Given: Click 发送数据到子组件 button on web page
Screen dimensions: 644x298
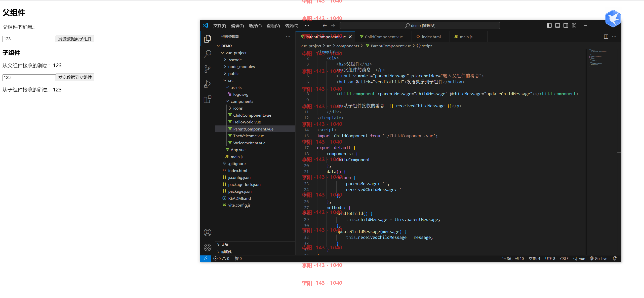Looking at the screenshot, I should [75, 39].
